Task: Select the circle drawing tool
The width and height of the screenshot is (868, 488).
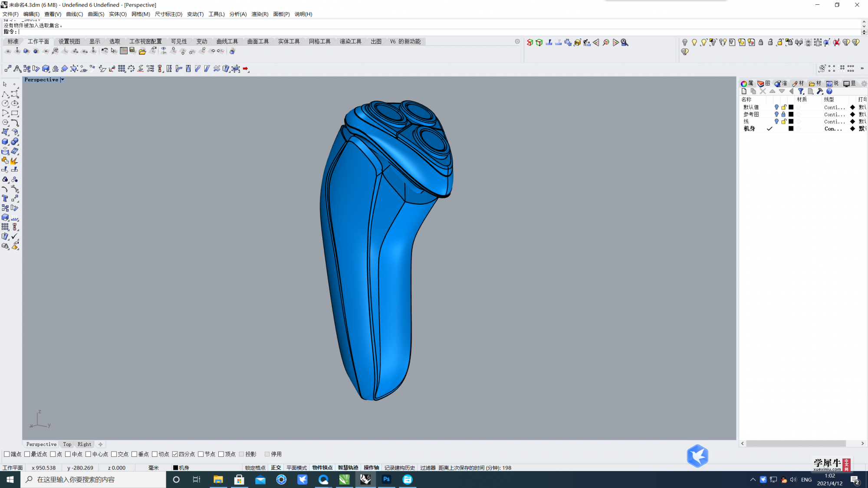Action: coord(5,104)
